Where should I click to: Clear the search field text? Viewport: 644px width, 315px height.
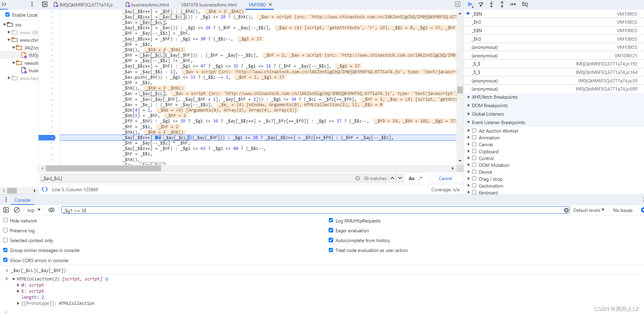click(357, 178)
